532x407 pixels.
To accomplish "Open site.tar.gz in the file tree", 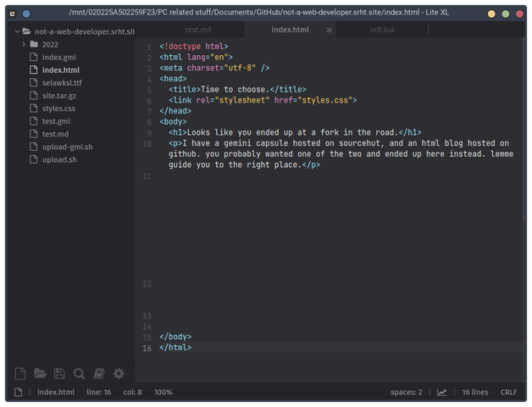I will [x=59, y=96].
